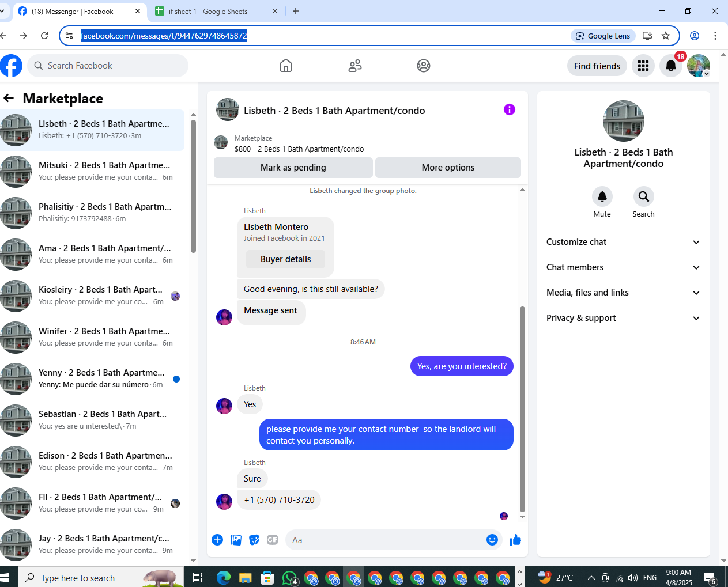The image size is (728, 587).
Task: Mute the Lisbeth conversation
Action: [602, 196]
